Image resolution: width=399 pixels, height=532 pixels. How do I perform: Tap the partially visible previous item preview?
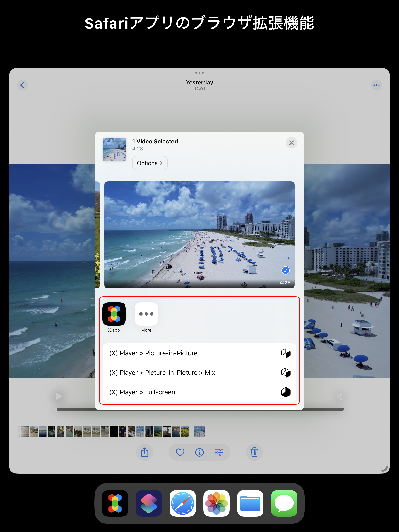[x=97, y=235]
